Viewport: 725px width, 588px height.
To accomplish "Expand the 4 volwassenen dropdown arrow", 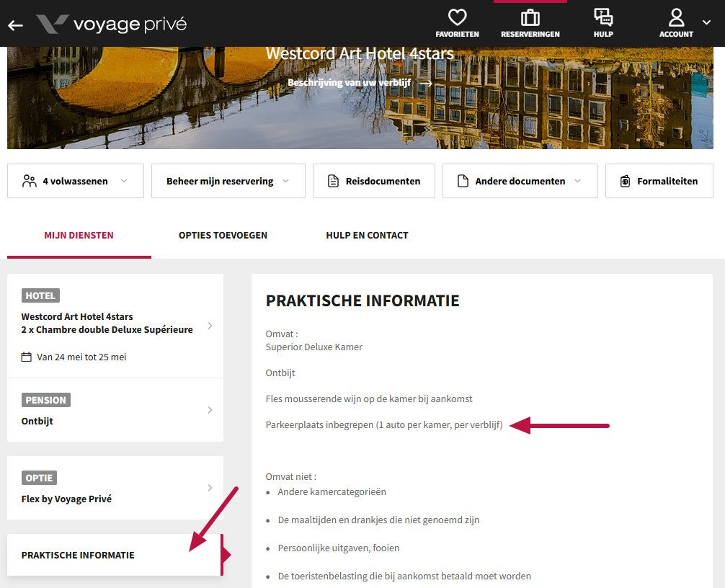I will tap(124, 181).
